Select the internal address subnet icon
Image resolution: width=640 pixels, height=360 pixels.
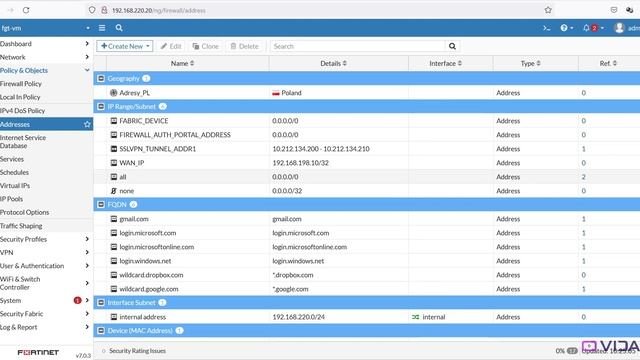tap(114, 317)
